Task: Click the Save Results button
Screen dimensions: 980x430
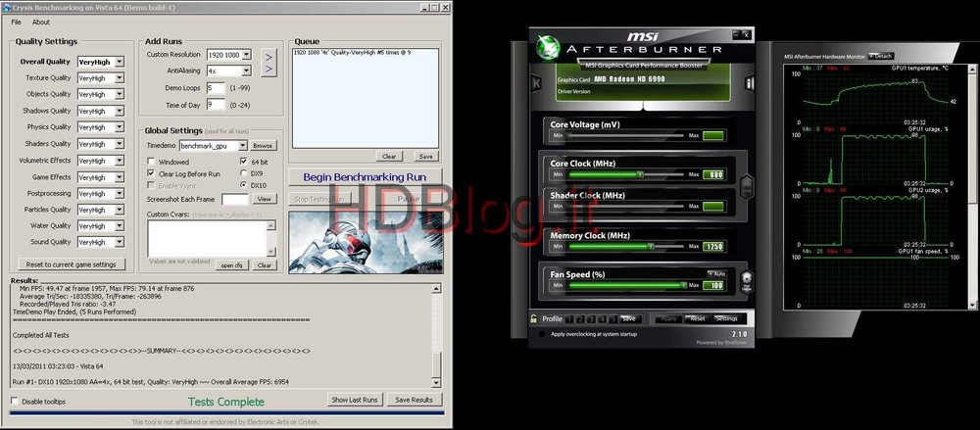Action: point(414,400)
